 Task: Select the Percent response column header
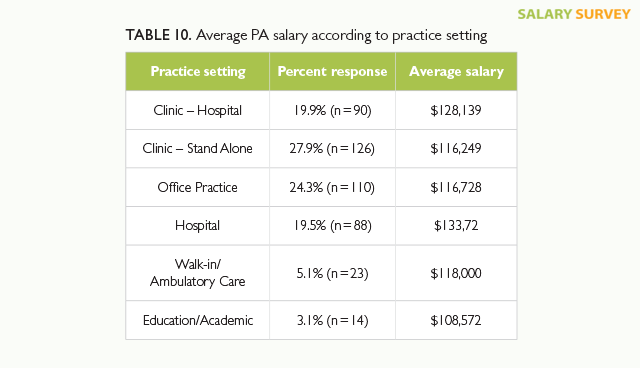click(x=332, y=71)
